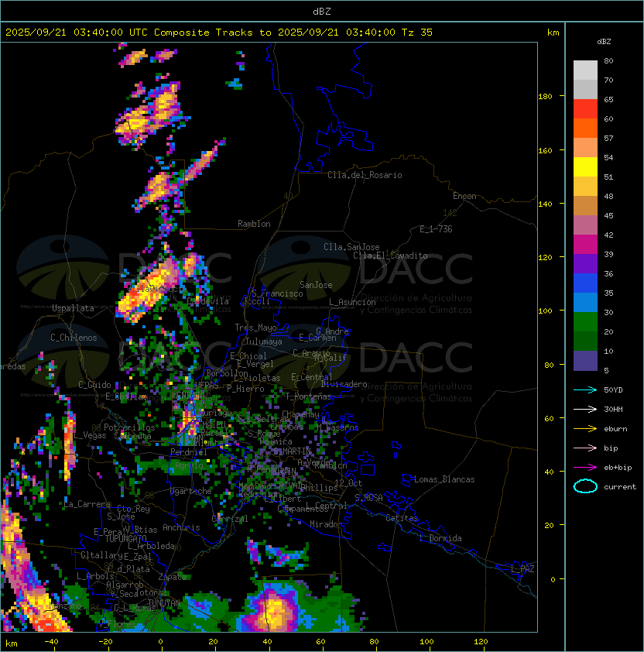The image size is (644, 652).
Task: Pick the gold swatch between 51 and 48
Action: 585,187
